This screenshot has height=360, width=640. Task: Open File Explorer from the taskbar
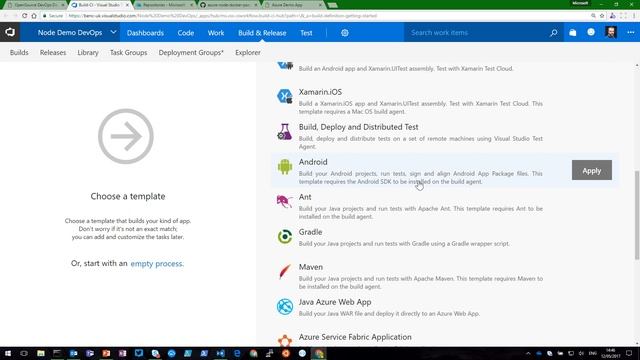[40, 353]
